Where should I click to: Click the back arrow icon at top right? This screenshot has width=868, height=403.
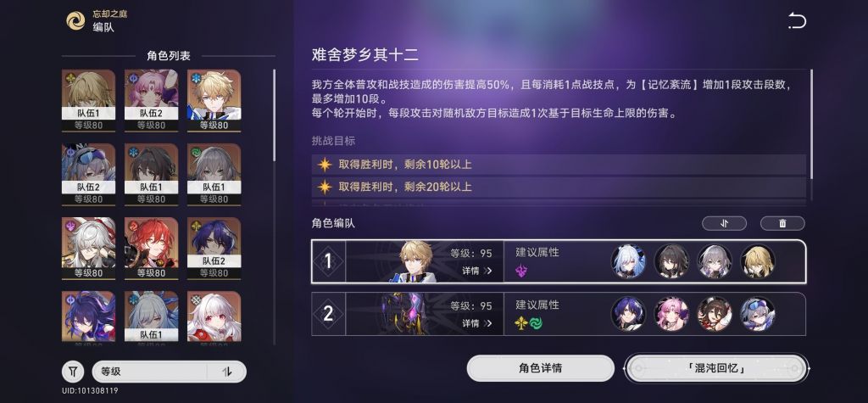coord(797,21)
